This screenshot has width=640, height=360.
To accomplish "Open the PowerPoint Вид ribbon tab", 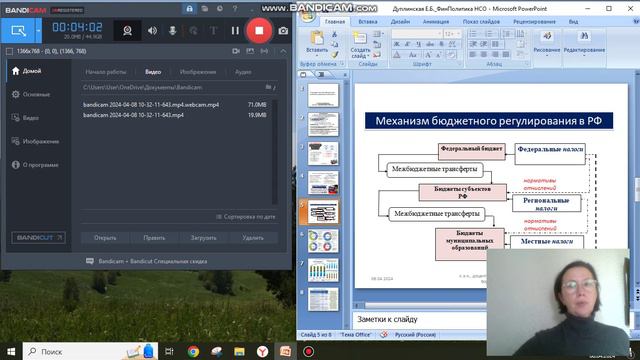I will tap(573, 22).
